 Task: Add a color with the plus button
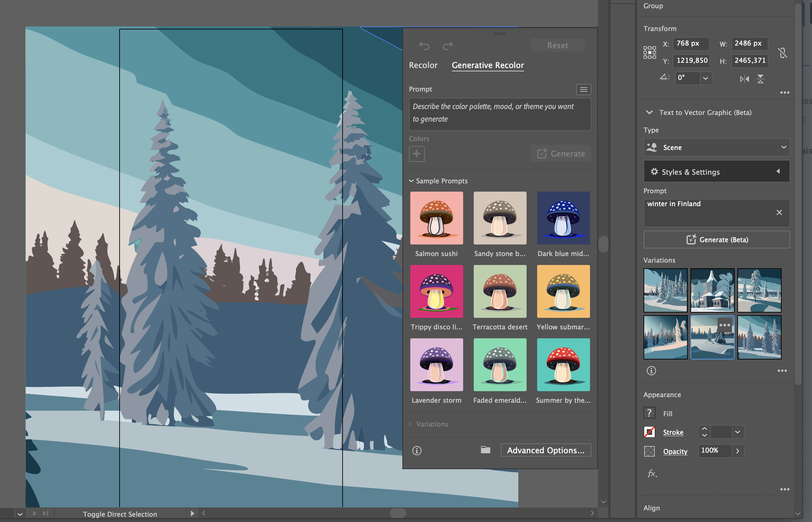pyautogui.click(x=417, y=154)
